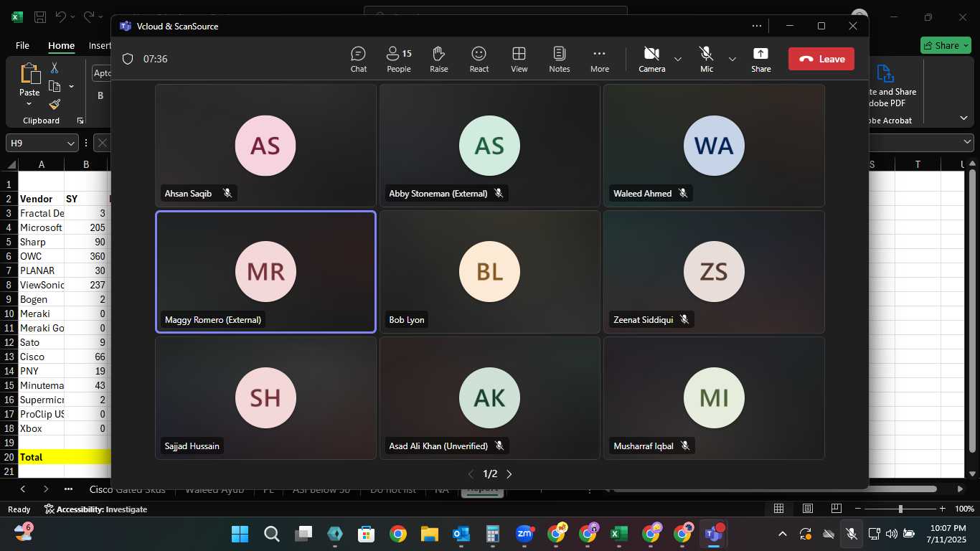This screenshot has height=551, width=980.
Task: Open the Clipboard pane launcher
Action: click(x=80, y=121)
